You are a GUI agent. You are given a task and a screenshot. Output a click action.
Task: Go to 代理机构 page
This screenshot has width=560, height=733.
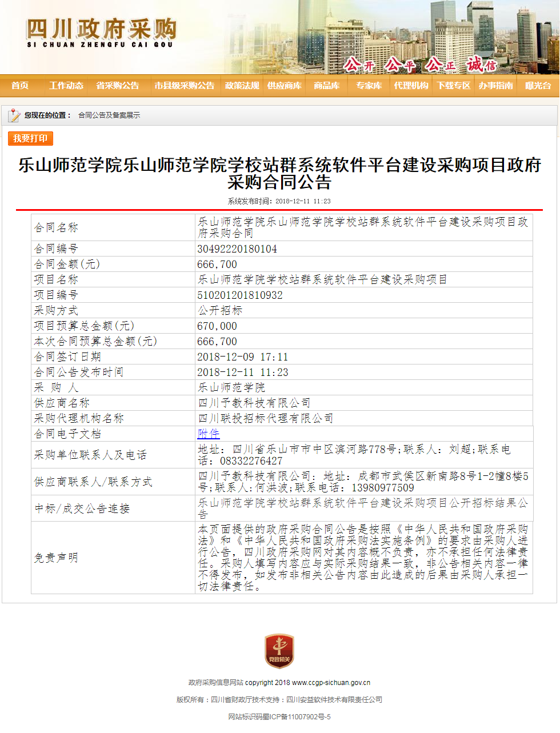coord(411,86)
